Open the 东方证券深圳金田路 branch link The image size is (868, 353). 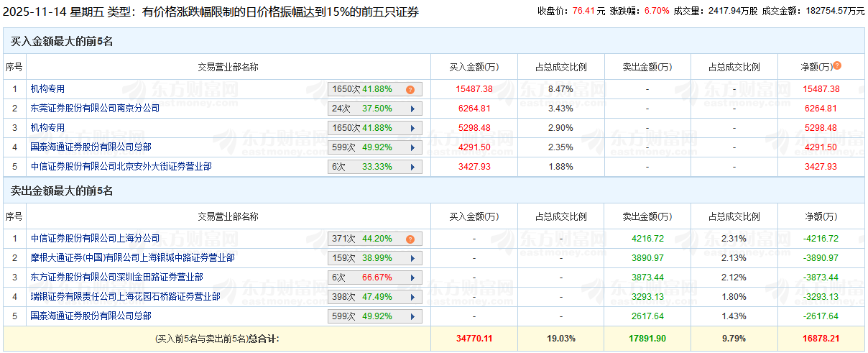coord(116,277)
